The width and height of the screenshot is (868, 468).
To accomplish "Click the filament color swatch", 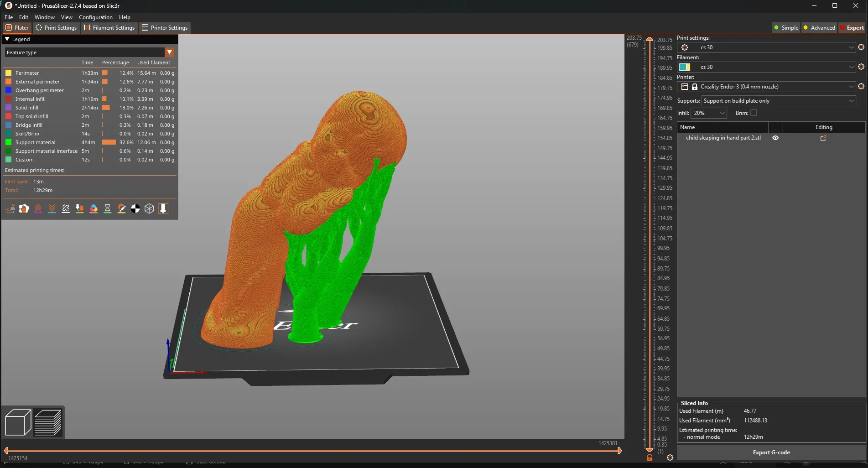I will tap(685, 67).
